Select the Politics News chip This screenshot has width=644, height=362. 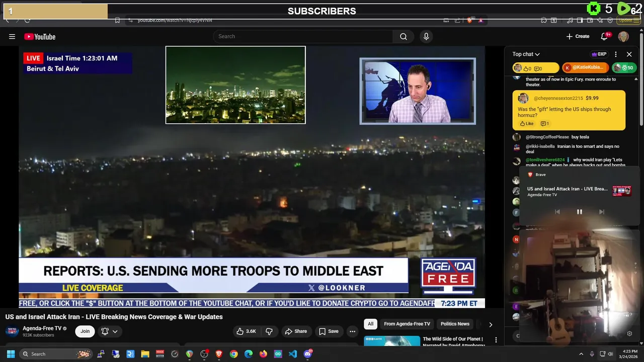click(455, 324)
